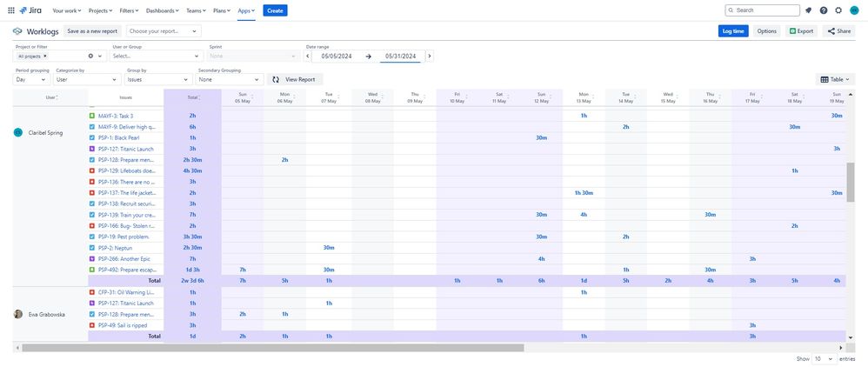Open the Projects menu
The height and width of the screenshot is (367, 868).
pos(100,10)
